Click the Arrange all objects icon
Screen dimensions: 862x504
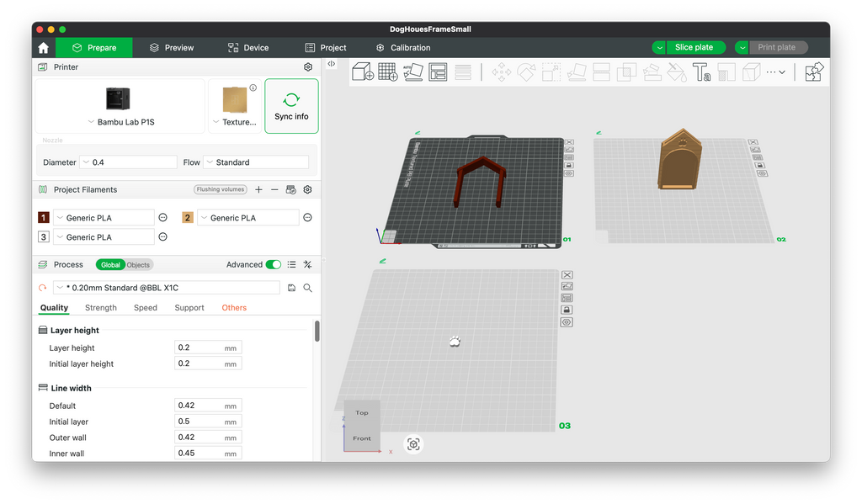438,72
